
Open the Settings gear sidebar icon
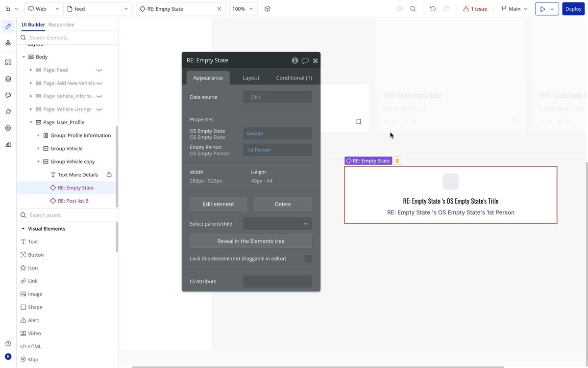coord(8,128)
